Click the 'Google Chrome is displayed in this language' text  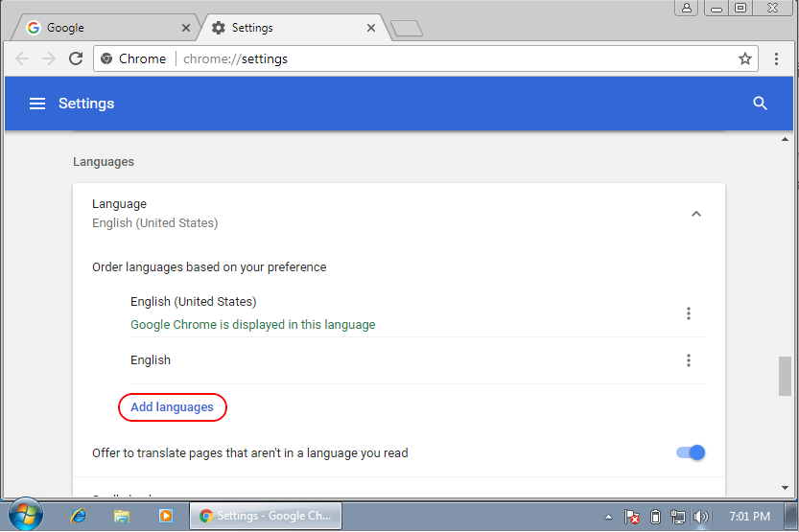coord(253,325)
